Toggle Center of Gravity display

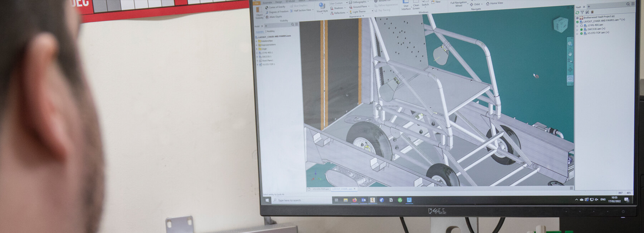[275, 7]
